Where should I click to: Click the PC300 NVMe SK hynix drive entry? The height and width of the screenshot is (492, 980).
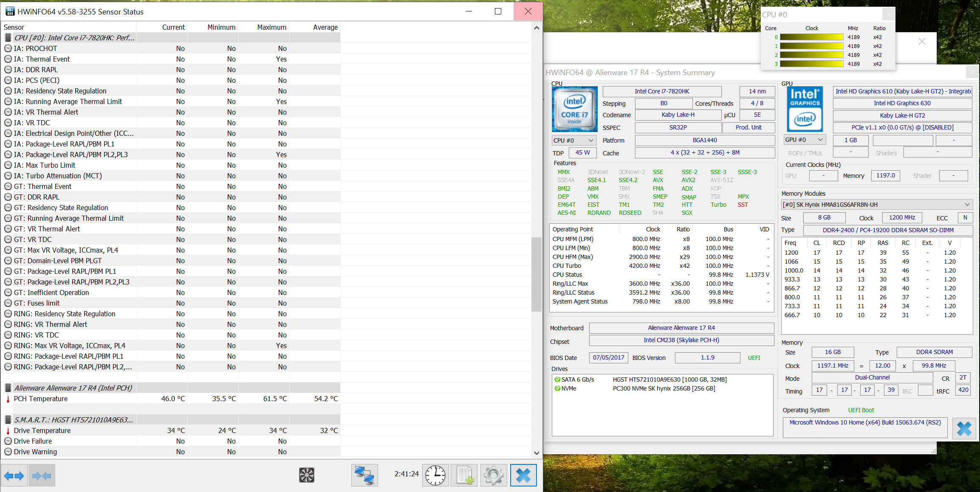click(x=664, y=388)
